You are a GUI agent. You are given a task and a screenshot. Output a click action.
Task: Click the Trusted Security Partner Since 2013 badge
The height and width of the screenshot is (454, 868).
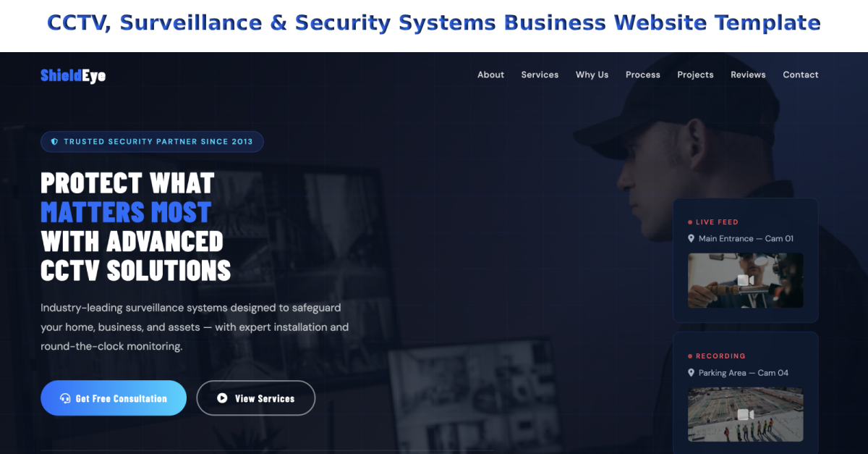[152, 142]
